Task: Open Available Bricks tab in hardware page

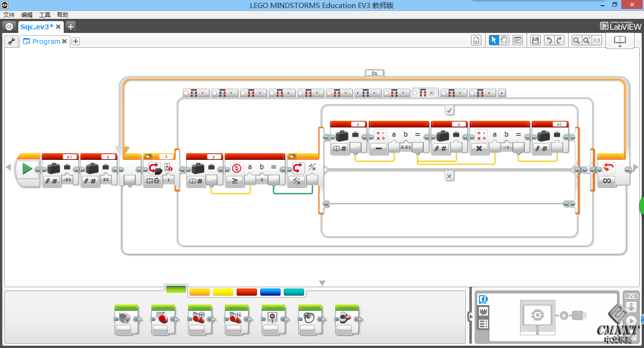Action: pyautogui.click(x=483, y=324)
